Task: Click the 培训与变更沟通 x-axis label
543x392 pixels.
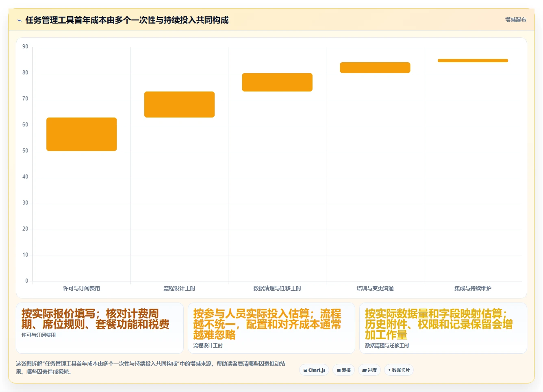Action: click(375, 288)
